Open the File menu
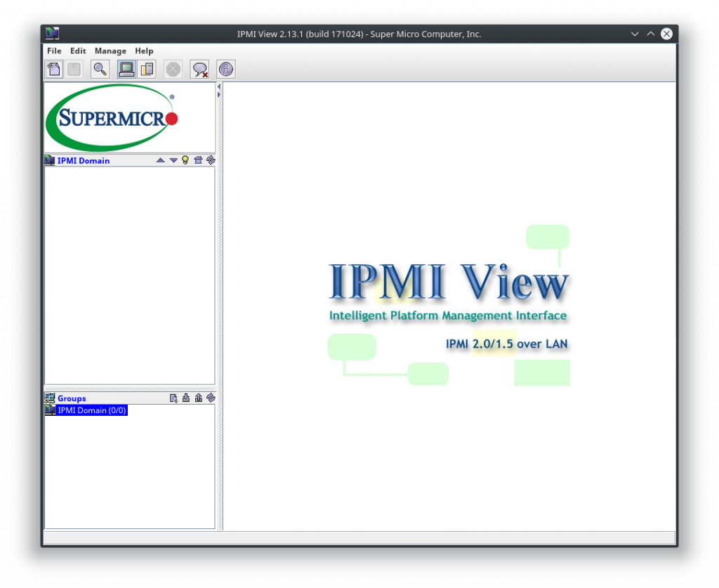 pyautogui.click(x=54, y=51)
